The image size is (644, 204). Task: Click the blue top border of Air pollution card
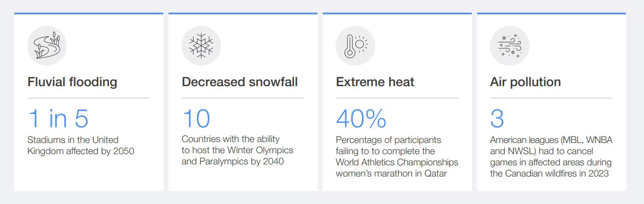(x=551, y=14)
